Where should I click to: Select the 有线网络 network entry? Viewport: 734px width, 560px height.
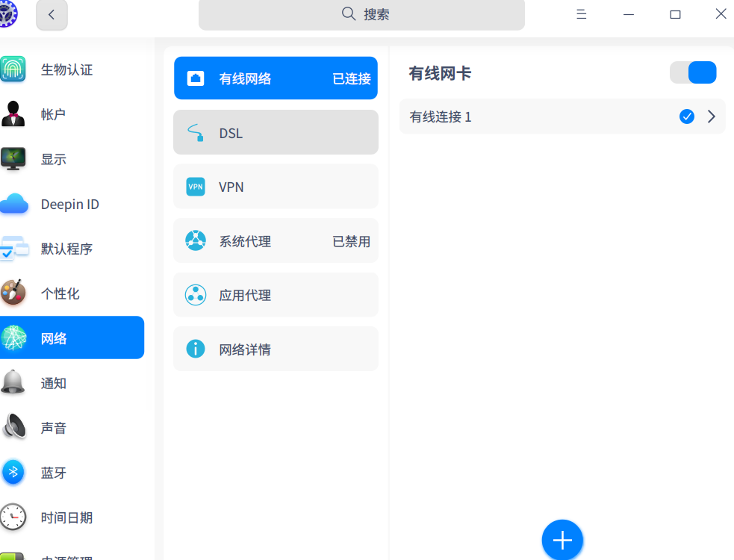coord(276,78)
